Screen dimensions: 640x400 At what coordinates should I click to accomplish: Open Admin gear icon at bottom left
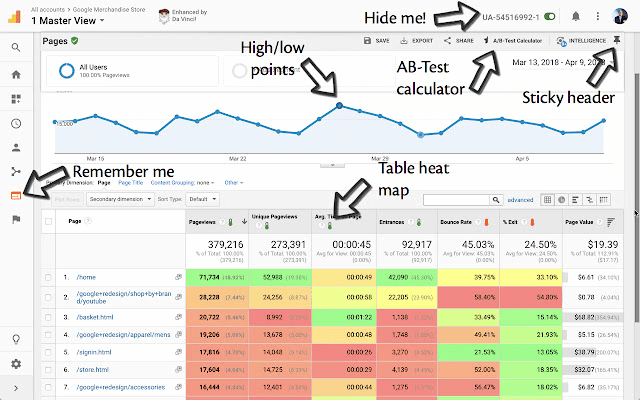click(16, 364)
